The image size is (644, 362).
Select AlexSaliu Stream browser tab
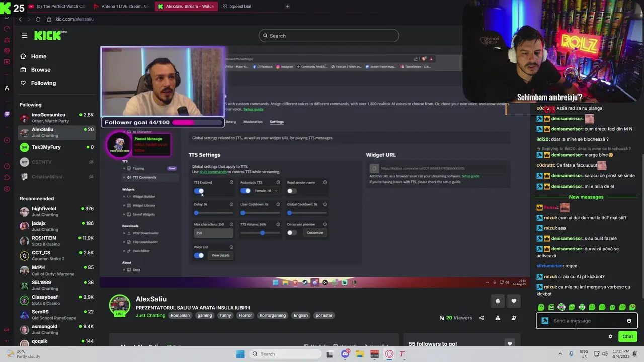(186, 6)
